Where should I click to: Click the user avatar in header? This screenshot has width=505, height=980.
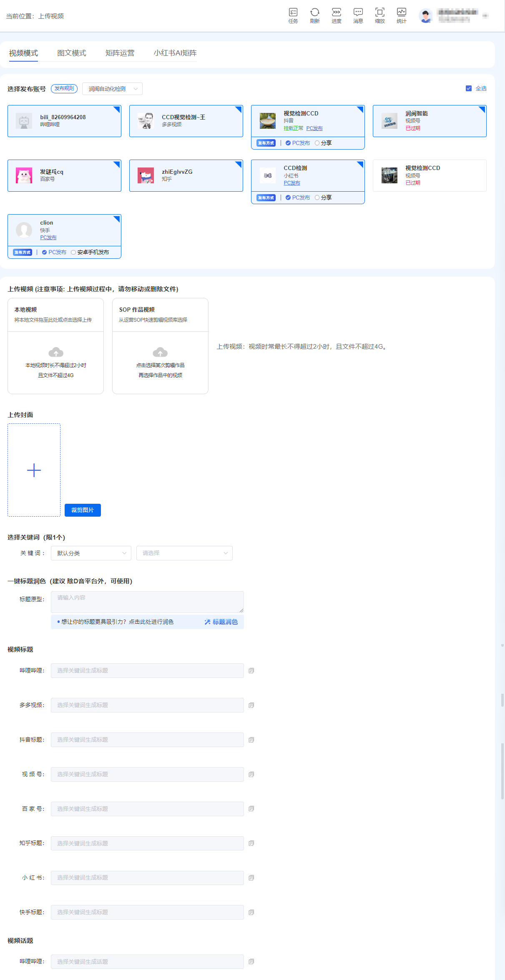click(425, 16)
